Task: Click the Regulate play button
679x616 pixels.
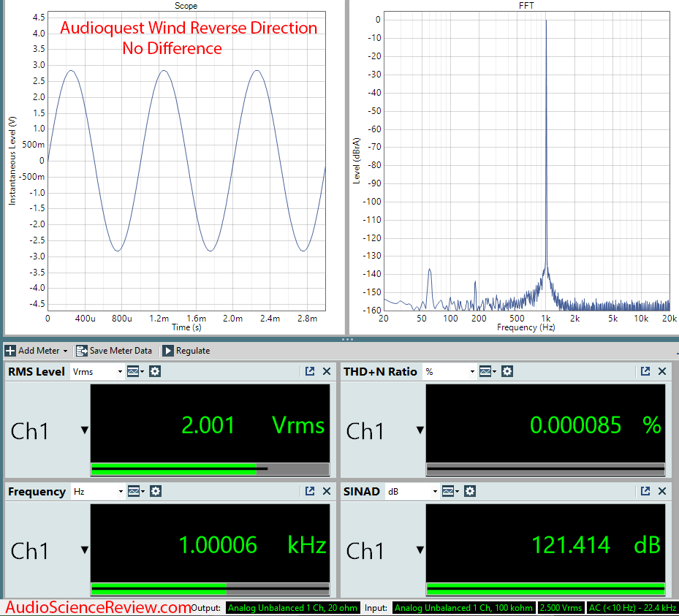Action: [x=168, y=351]
